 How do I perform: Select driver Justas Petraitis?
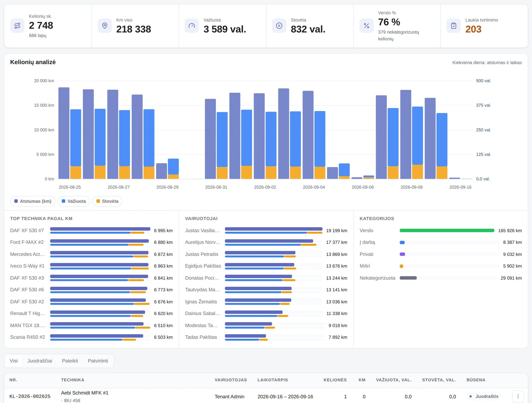coord(266,254)
